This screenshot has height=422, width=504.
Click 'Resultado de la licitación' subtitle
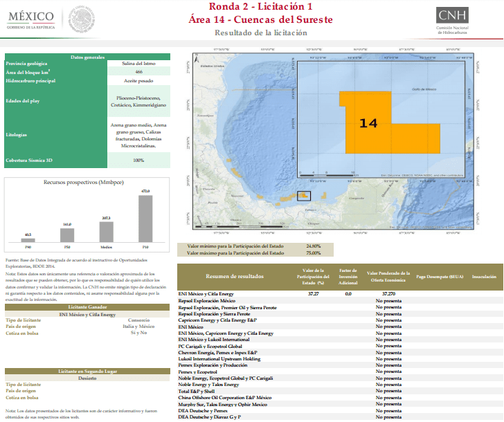click(x=261, y=33)
